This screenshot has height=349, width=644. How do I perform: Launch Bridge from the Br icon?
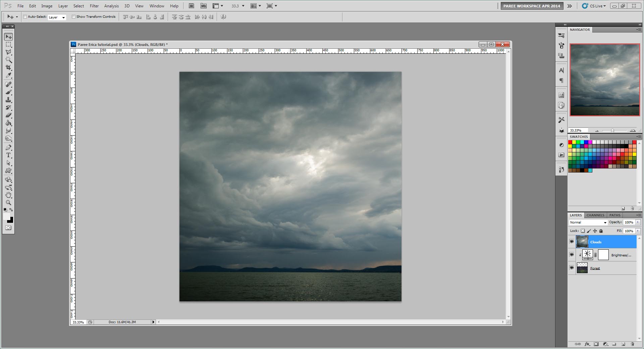191,6
